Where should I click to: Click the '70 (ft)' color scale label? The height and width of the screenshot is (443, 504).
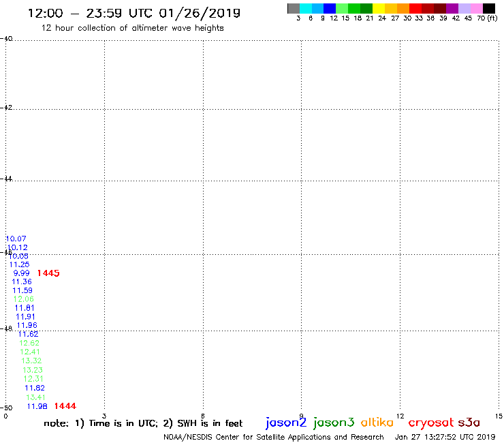(487, 18)
